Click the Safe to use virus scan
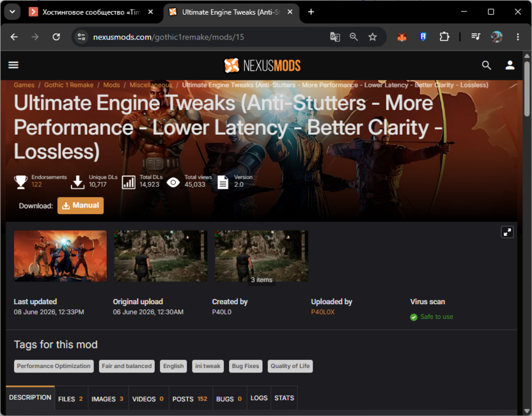 (432, 317)
